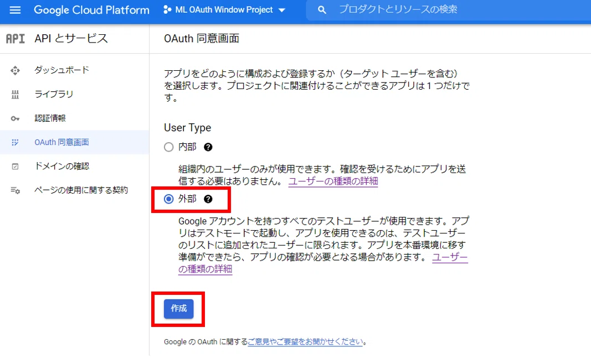
Task: Click the project hexagon icon beside ML OAuth Window Project
Action: click(167, 10)
